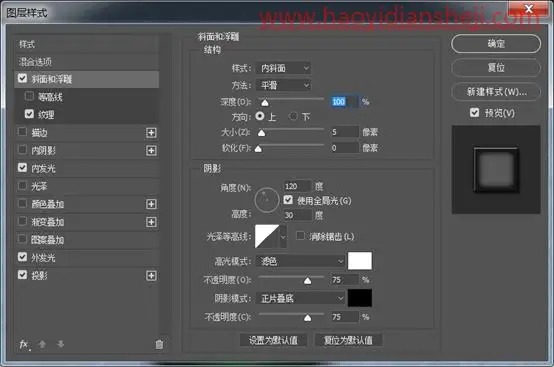Toggle the 投影 checkbox
Viewport: 554px width, 367px height.
coord(22,275)
